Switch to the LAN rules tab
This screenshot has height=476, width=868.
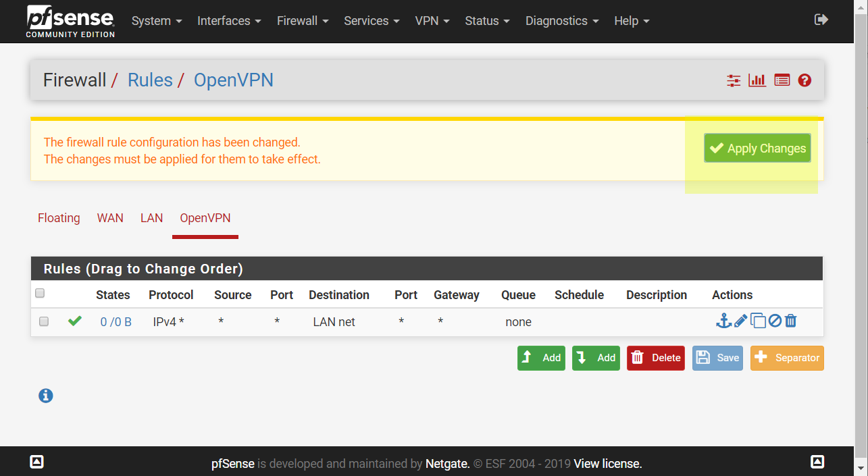152,218
